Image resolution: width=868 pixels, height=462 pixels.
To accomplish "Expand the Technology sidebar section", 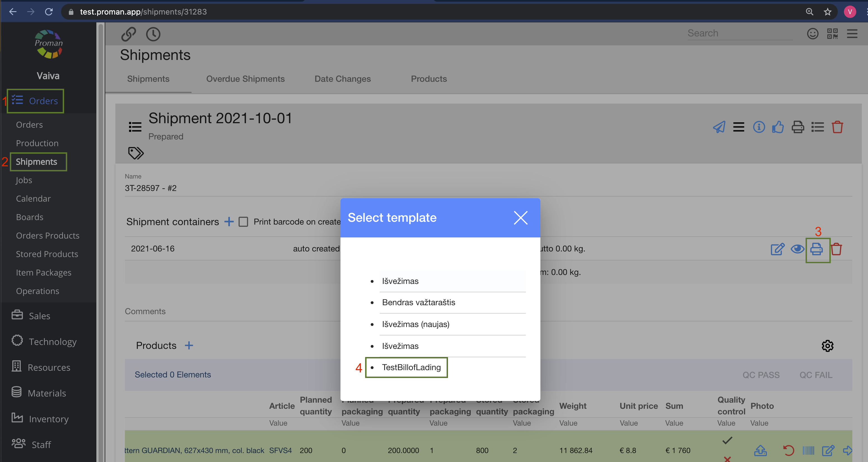I will [x=53, y=341].
